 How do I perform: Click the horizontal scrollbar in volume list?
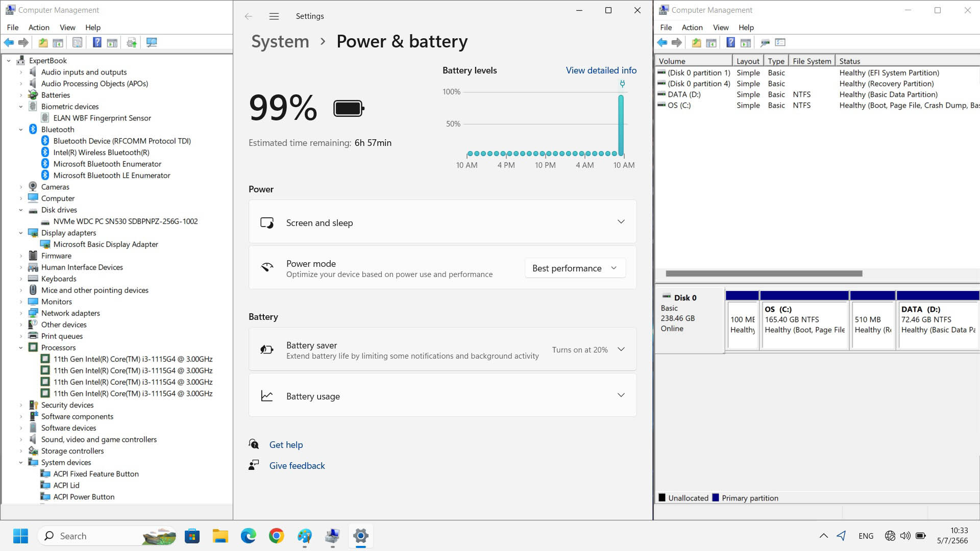(x=764, y=274)
